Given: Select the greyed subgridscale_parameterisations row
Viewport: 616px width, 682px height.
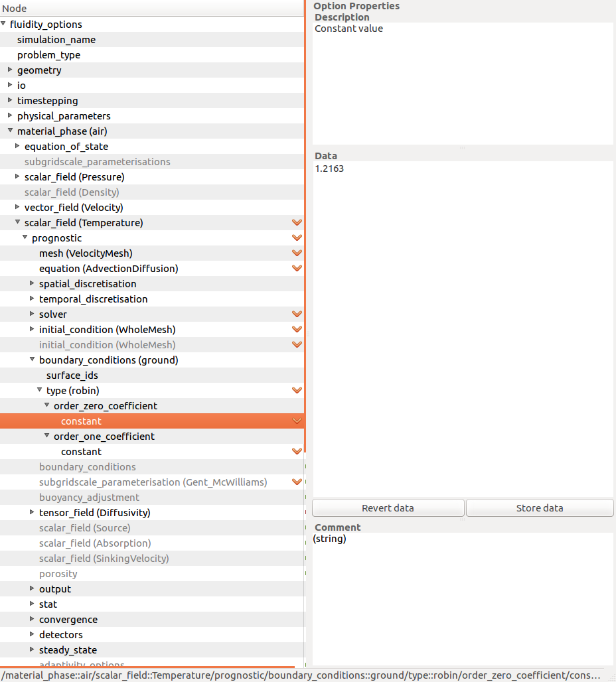Looking at the screenshot, I should (x=152, y=162).
